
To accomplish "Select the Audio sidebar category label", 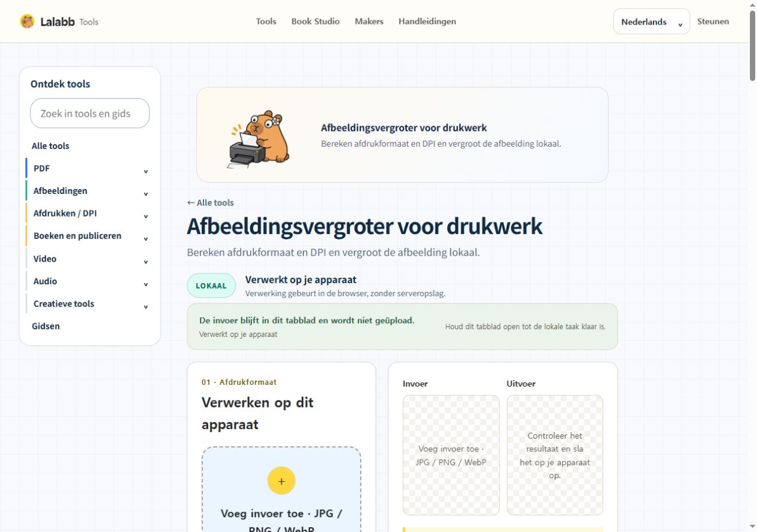I will click(x=45, y=281).
